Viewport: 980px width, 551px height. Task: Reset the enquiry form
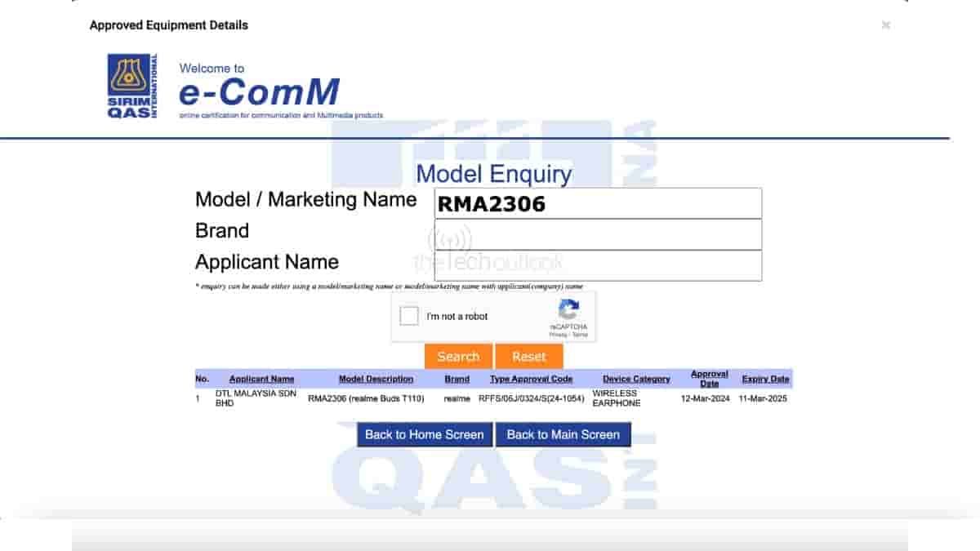528,357
